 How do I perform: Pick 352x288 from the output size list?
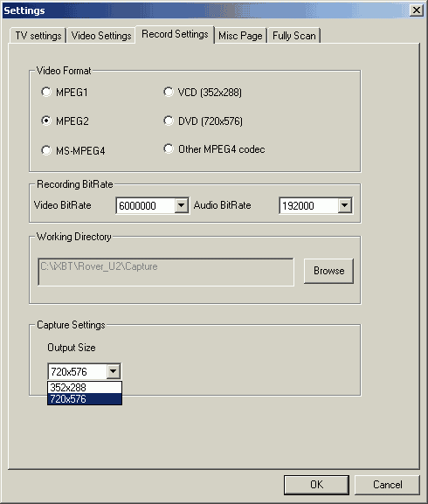pos(85,387)
